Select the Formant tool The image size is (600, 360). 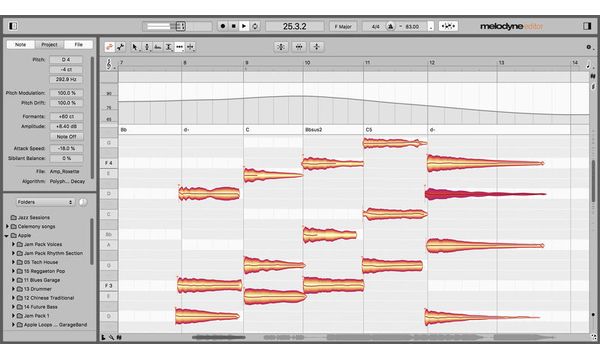coord(158,47)
